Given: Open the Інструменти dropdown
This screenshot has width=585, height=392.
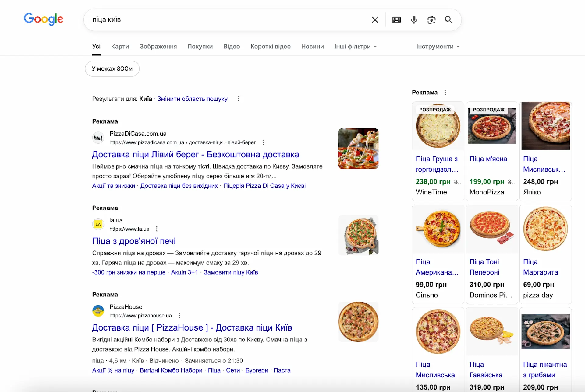Looking at the screenshot, I should coord(438,47).
